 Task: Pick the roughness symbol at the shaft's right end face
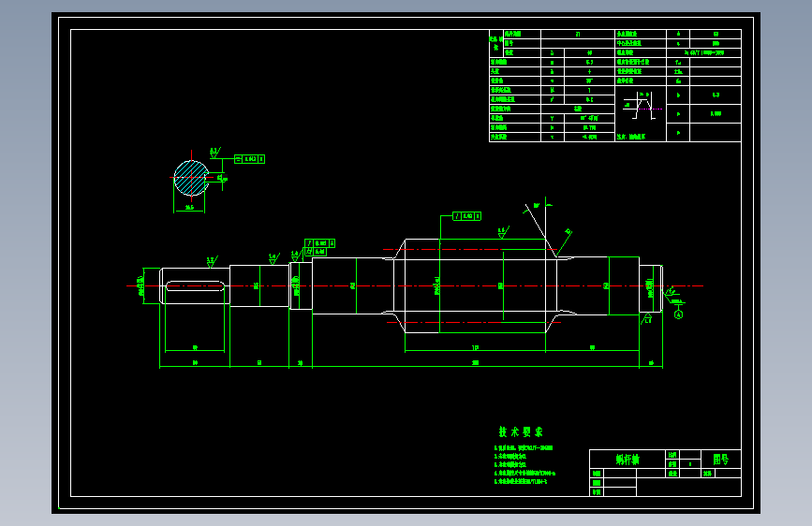click(672, 293)
